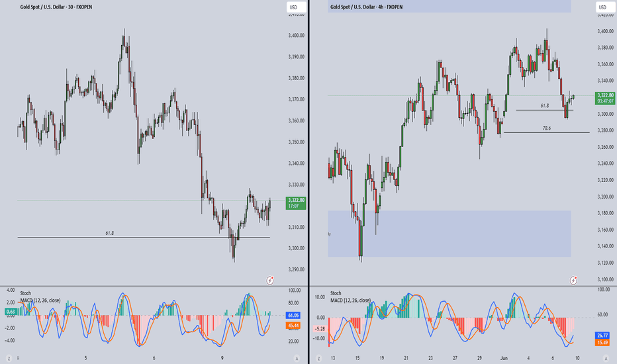Click the Z timezone icon under the 30-minute chart

[9, 358]
